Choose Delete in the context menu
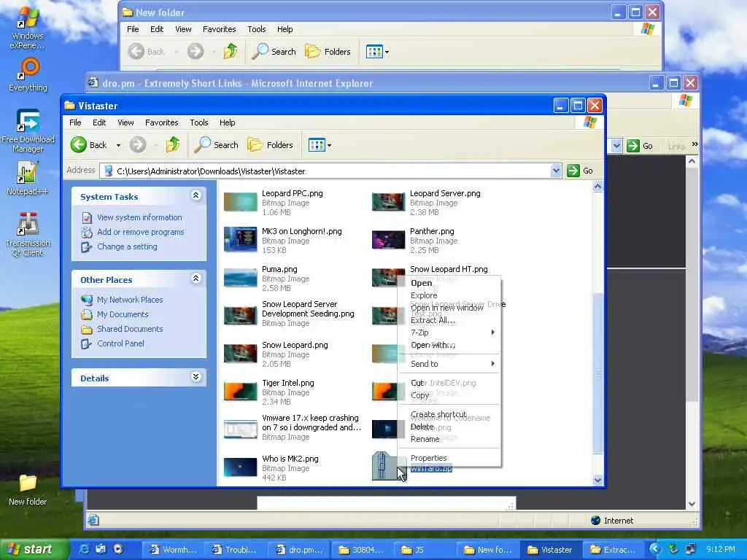This screenshot has width=747, height=560. (x=449, y=427)
